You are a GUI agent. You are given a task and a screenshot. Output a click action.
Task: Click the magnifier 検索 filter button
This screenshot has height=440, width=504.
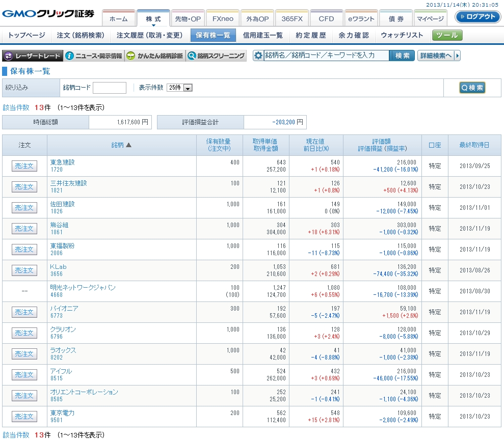pyautogui.click(x=472, y=88)
